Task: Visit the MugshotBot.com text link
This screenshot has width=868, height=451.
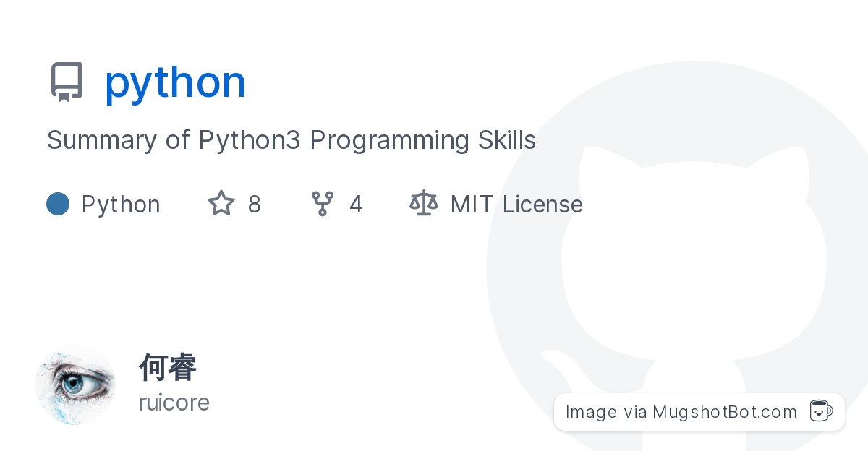Action: 725,412
